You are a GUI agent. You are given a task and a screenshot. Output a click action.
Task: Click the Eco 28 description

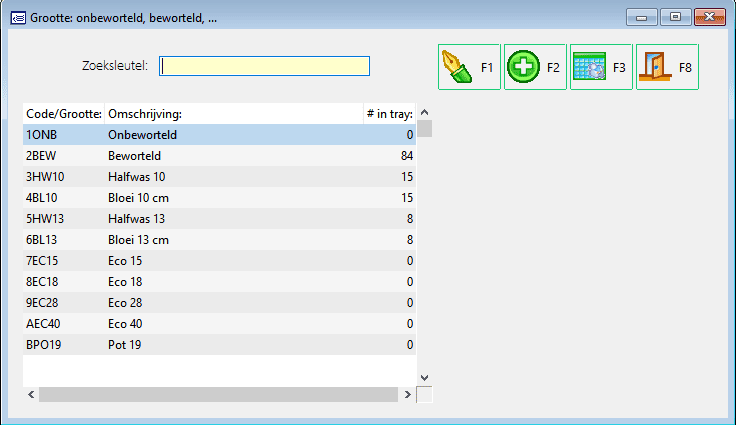[125, 303]
